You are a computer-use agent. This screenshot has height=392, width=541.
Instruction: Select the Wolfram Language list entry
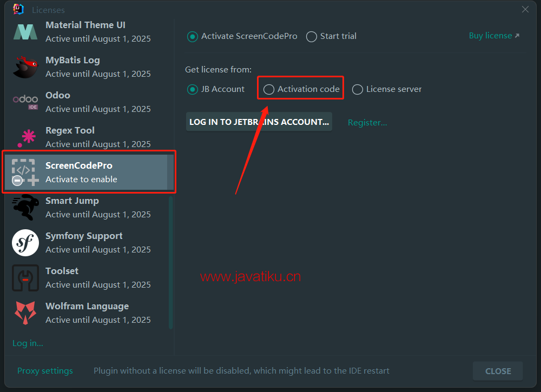point(86,313)
